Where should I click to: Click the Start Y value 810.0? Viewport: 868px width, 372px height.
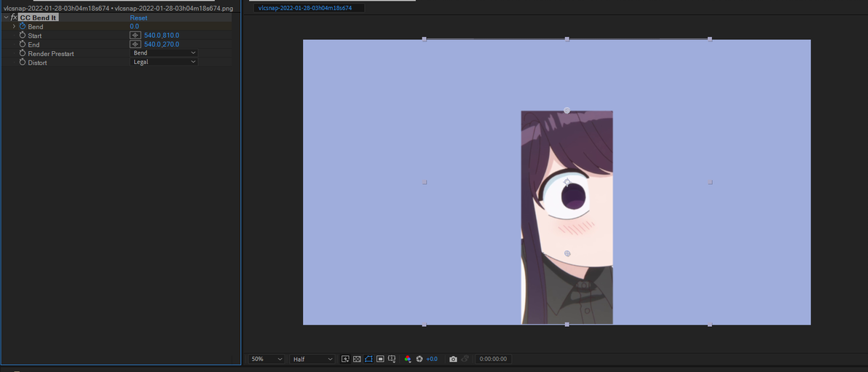pos(170,36)
